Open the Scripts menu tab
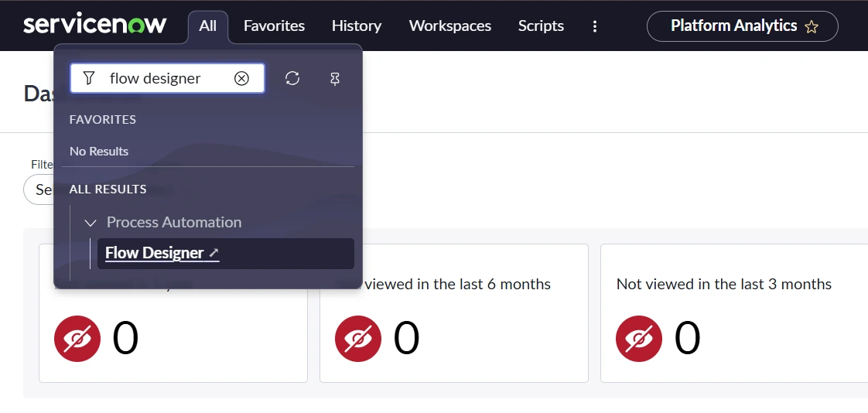868x413 pixels. [x=541, y=26]
